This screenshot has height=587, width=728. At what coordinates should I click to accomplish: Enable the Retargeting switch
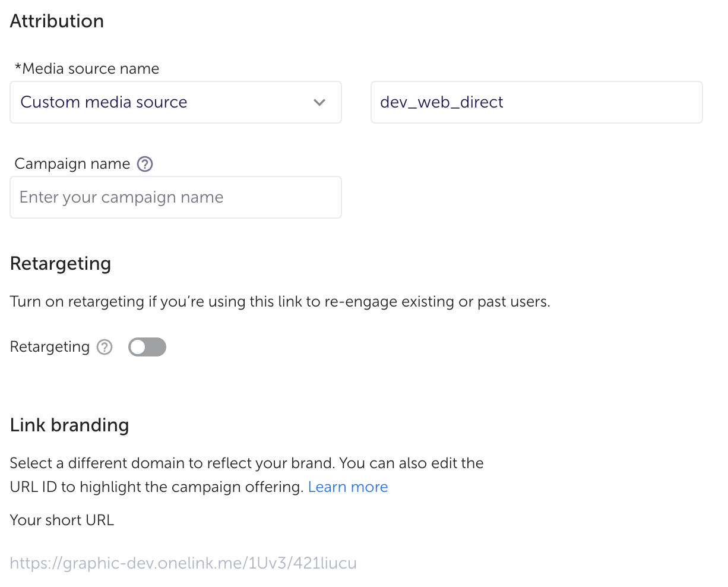coord(147,347)
